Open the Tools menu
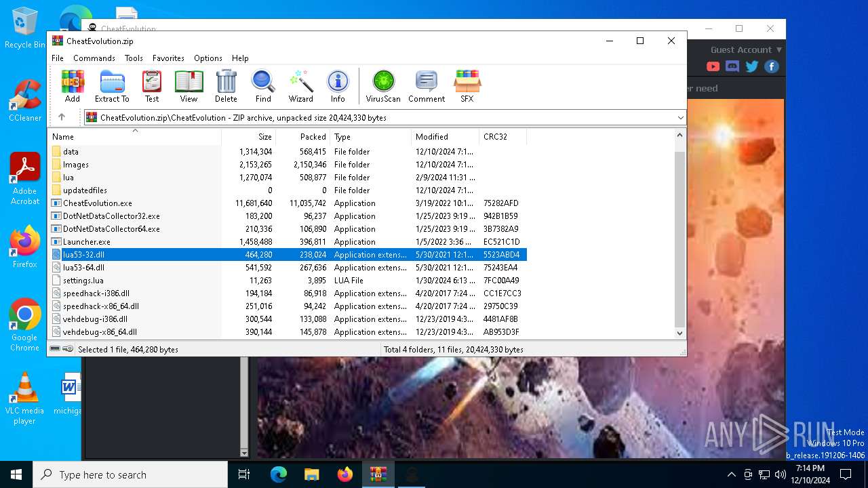 (134, 58)
